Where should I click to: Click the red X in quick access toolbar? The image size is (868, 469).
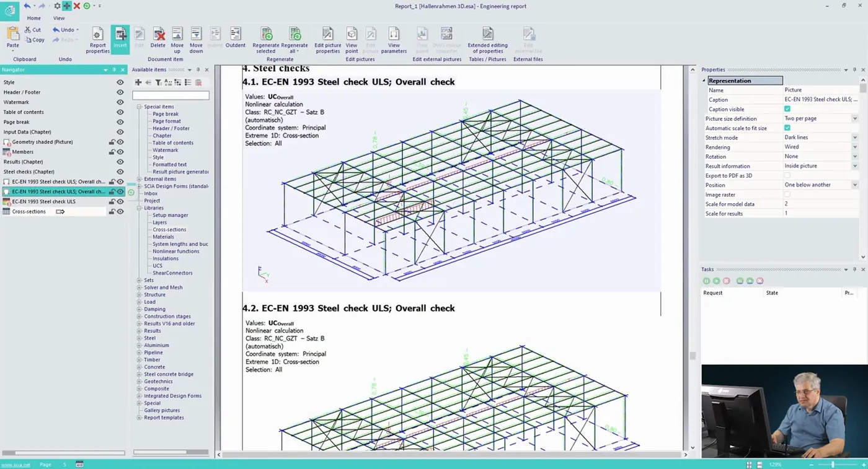click(x=77, y=6)
